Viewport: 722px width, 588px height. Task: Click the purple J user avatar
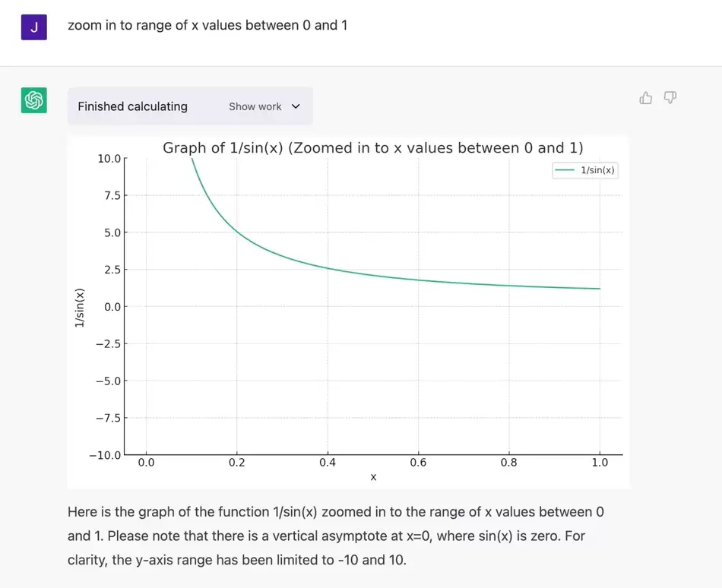(x=33, y=27)
